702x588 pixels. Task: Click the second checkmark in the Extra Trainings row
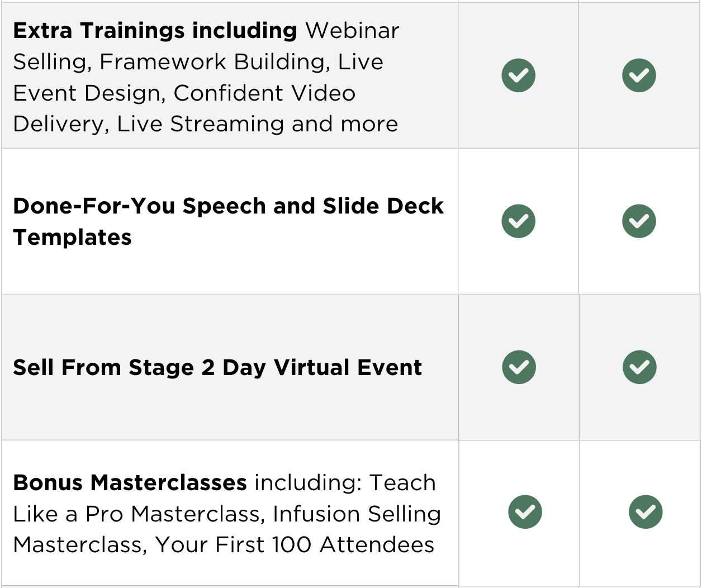pyautogui.click(x=639, y=75)
